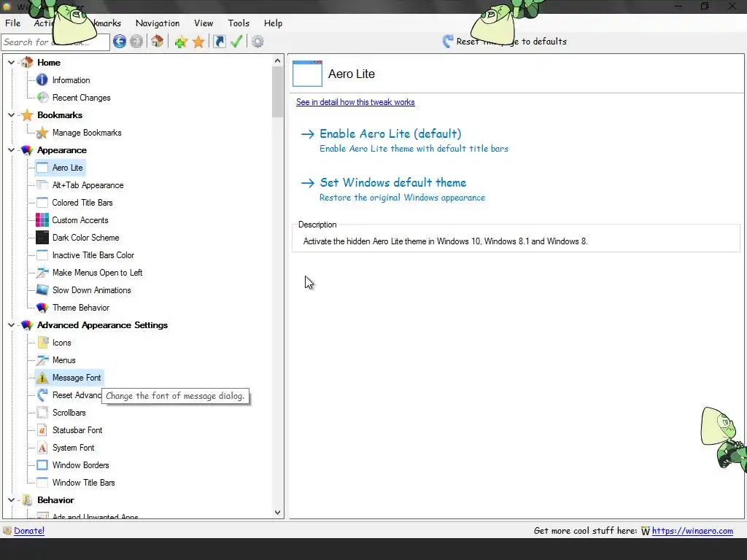Open settings with the gear toolbar icon
747x560 pixels.
(258, 42)
